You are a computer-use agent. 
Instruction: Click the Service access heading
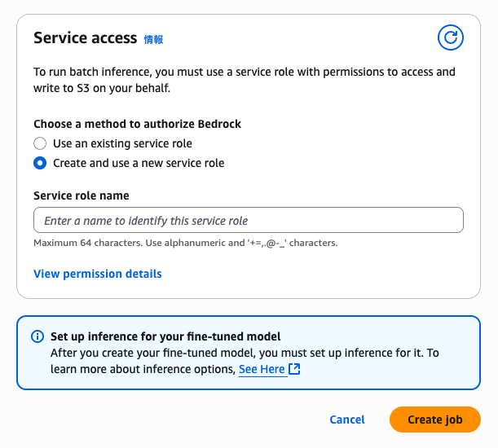(x=84, y=38)
